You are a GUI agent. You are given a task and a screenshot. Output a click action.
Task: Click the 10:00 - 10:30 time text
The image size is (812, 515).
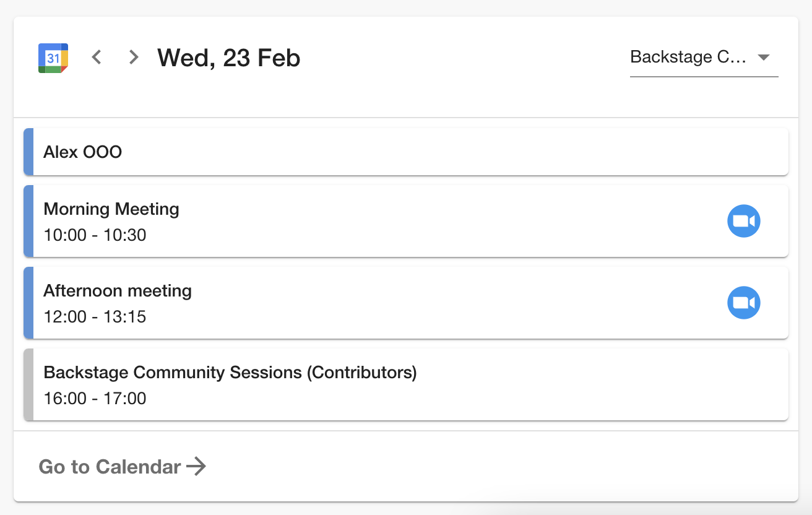[95, 235]
